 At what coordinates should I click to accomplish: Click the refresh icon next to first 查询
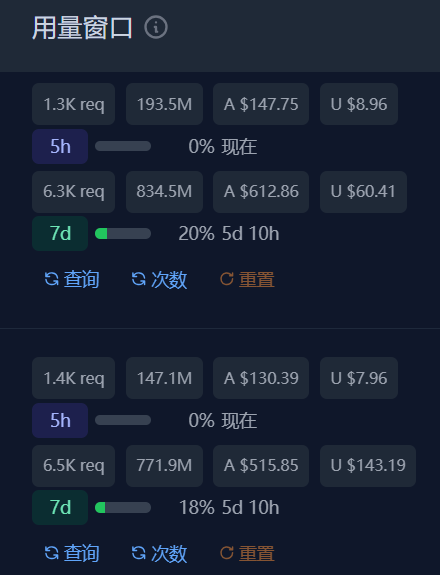click(x=51, y=279)
